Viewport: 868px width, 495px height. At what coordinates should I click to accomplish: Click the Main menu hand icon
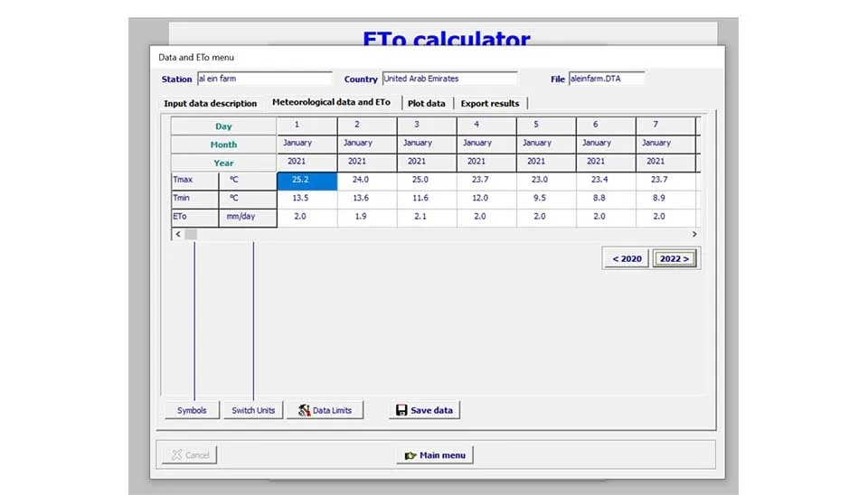coord(410,455)
